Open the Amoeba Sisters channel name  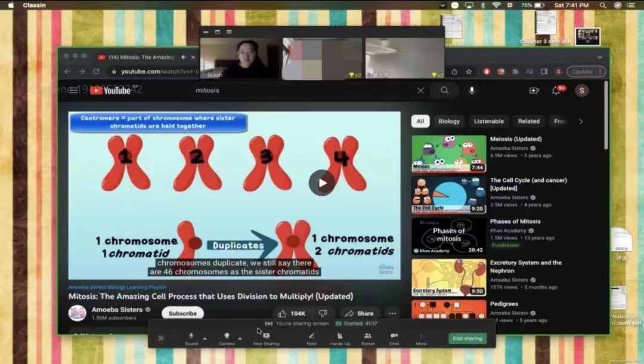pos(117,309)
